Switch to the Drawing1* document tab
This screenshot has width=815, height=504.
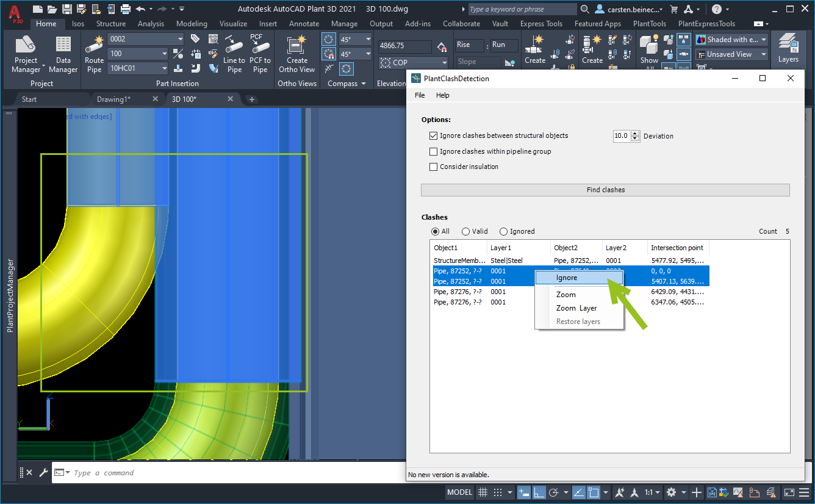(x=113, y=99)
